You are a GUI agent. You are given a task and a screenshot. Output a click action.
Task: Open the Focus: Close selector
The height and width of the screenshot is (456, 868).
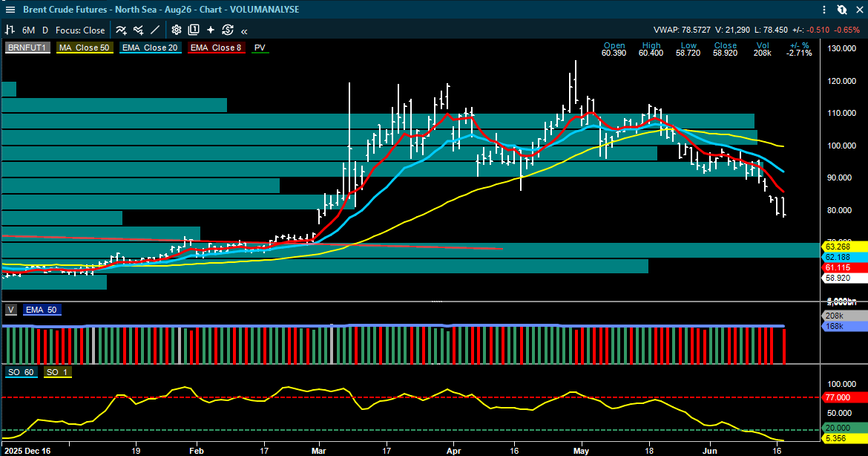[x=79, y=30]
